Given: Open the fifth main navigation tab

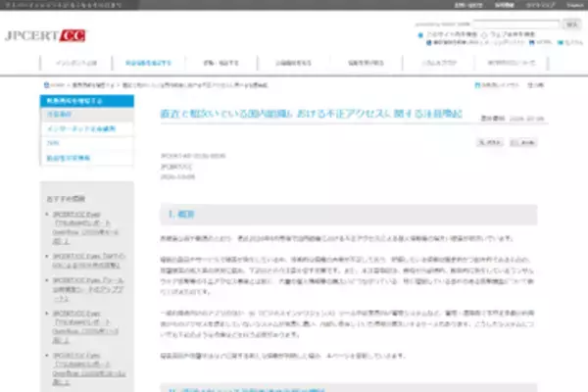Looking at the screenshot, I should point(366,63).
